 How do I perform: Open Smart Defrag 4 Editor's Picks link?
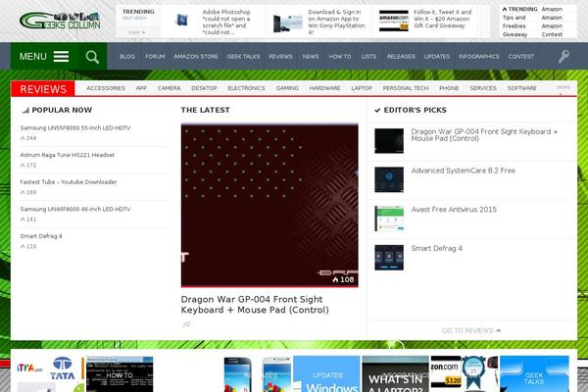coord(436,248)
